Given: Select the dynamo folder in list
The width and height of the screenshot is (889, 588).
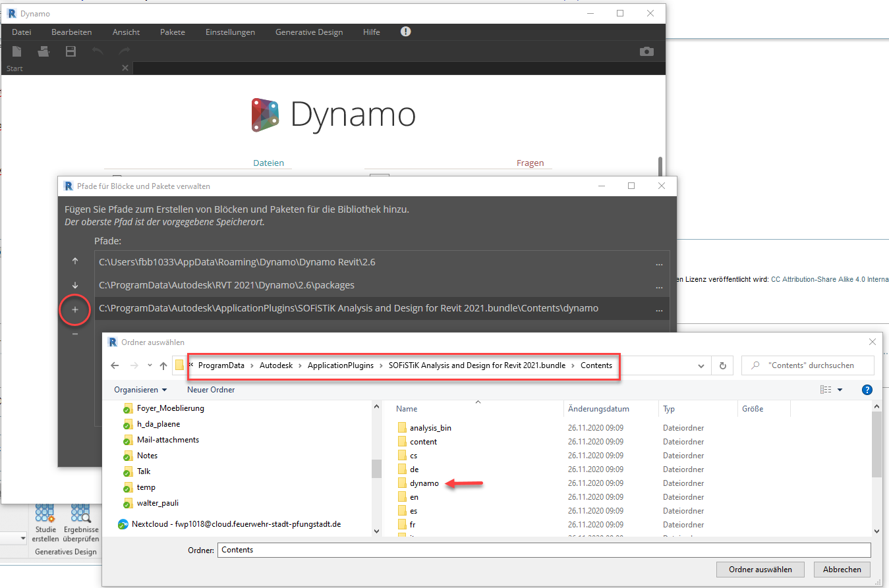Looking at the screenshot, I should 424,483.
